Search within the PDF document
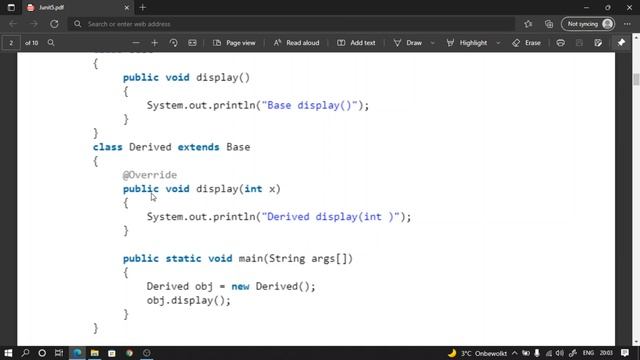Viewport: 640px width, 360px height. 51,43
